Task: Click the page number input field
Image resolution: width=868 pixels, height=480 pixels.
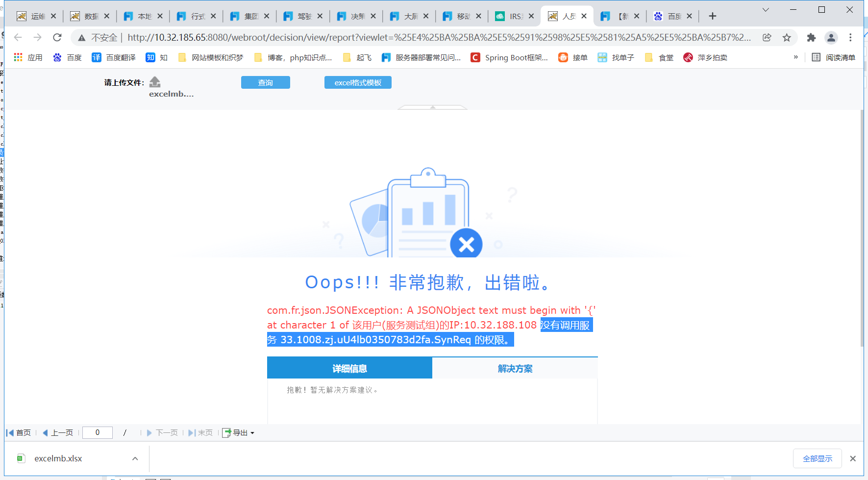Action: [98, 432]
